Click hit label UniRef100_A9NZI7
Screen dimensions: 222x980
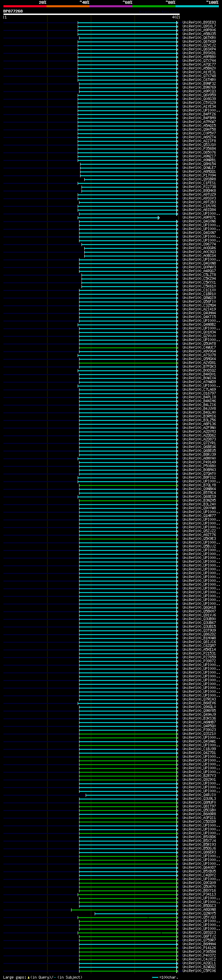(x=199, y=156)
